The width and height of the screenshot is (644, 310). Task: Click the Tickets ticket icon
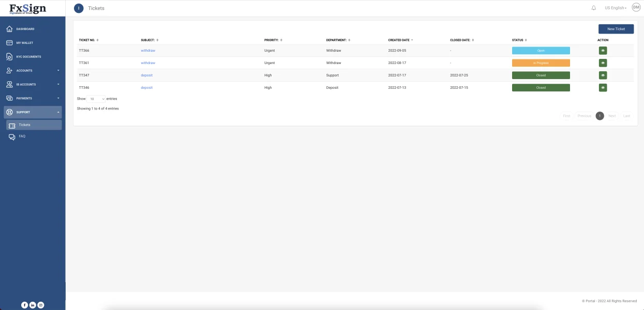point(12,125)
